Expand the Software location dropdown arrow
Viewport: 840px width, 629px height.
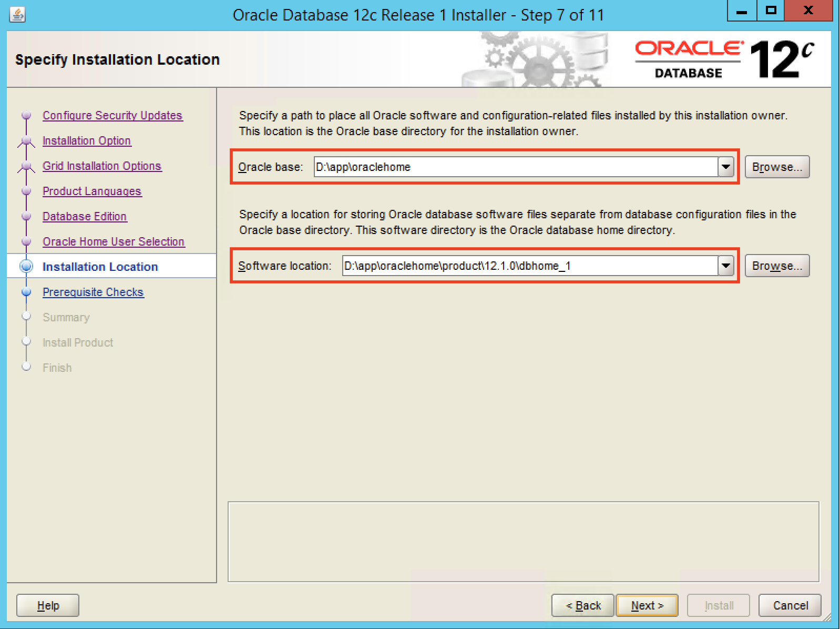pyautogui.click(x=726, y=266)
